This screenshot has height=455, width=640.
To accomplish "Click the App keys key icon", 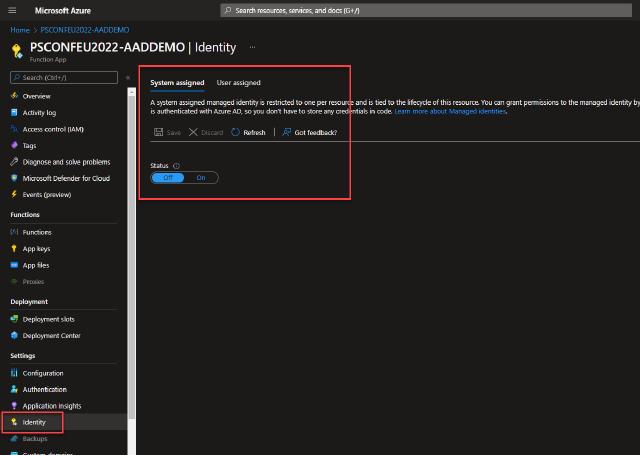I will (x=14, y=249).
